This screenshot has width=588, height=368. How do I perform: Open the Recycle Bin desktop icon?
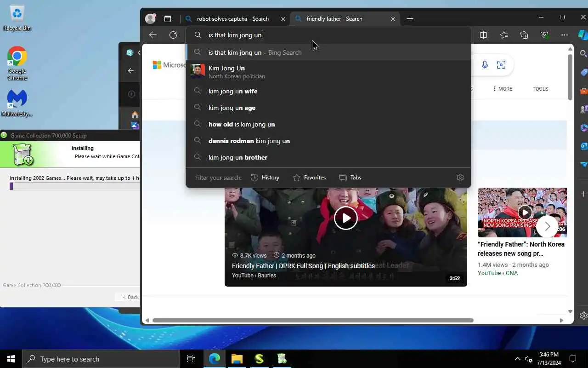pyautogui.click(x=17, y=18)
